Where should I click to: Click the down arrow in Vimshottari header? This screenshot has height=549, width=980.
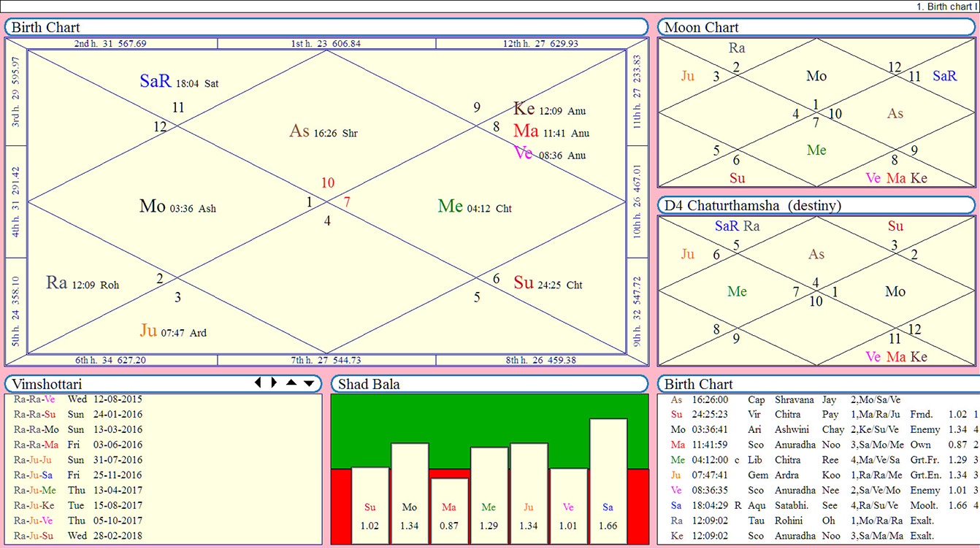309,383
